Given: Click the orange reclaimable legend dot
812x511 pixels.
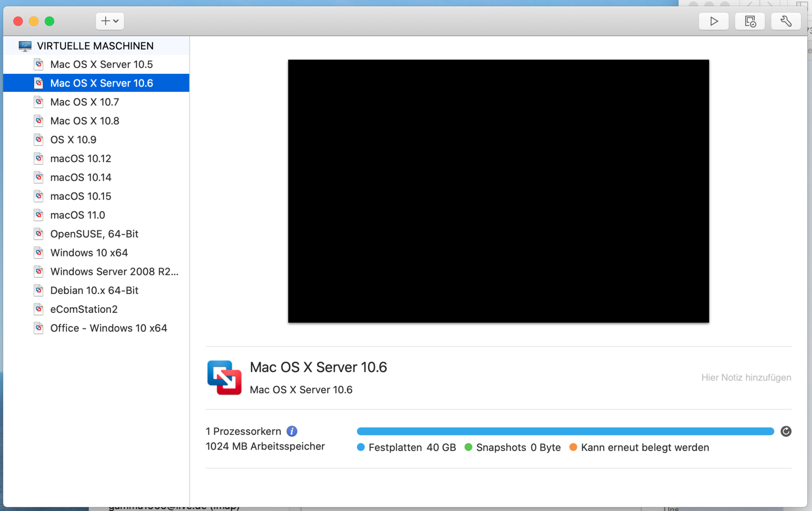Looking at the screenshot, I should (x=573, y=447).
